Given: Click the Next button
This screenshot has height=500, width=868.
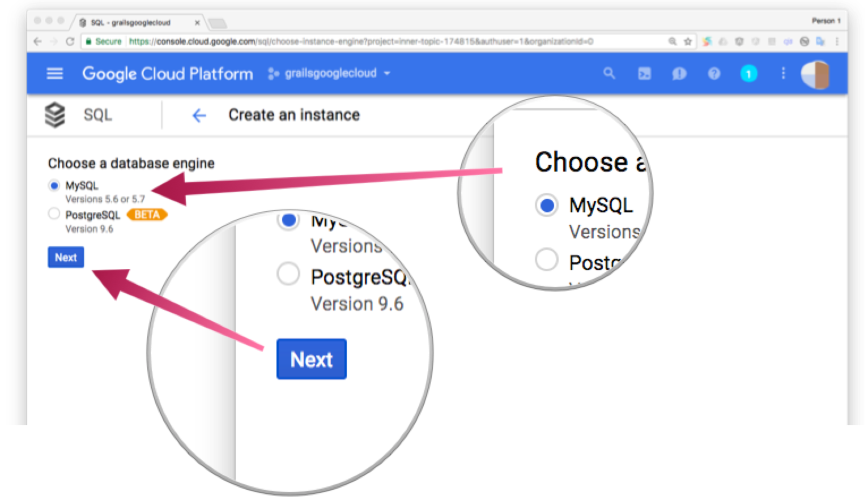Looking at the screenshot, I should (x=66, y=257).
